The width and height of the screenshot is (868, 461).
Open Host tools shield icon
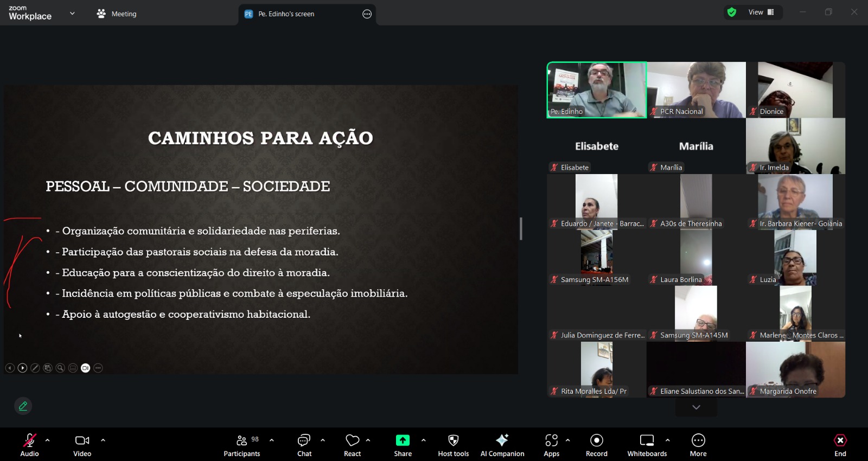point(453,445)
